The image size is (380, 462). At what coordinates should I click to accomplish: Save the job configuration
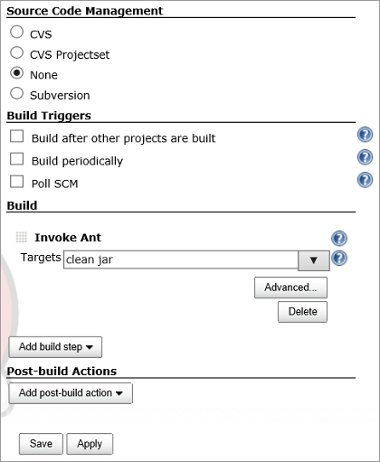click(41, 444)
